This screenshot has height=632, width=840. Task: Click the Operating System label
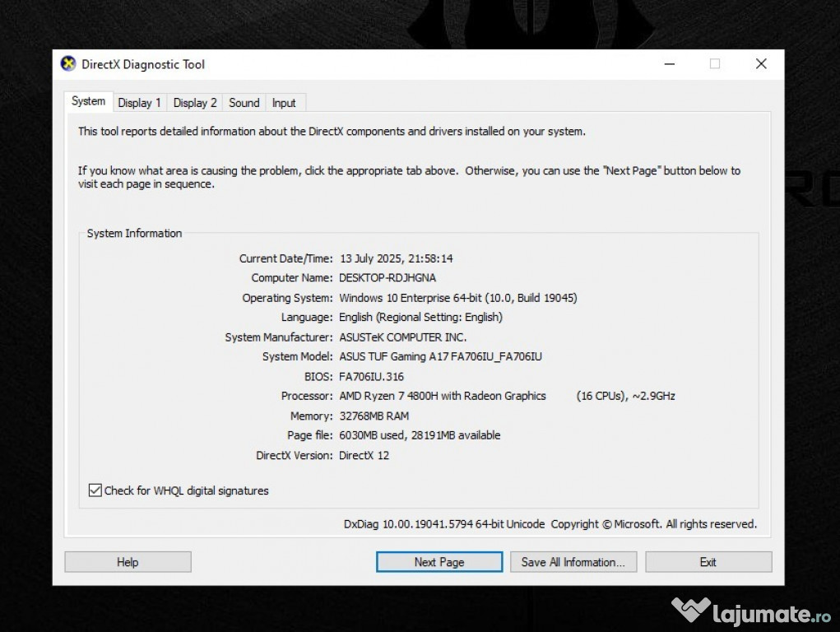(x=287, y=298)
